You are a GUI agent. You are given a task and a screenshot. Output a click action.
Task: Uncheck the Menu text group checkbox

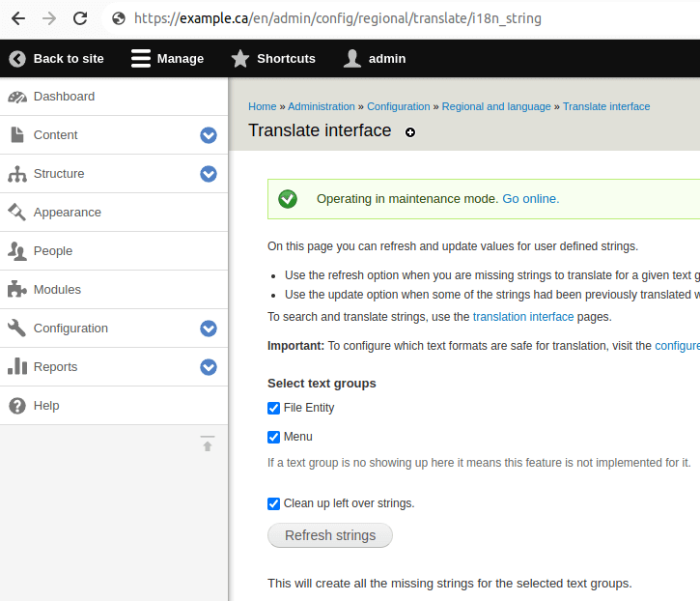pos(273,437)
